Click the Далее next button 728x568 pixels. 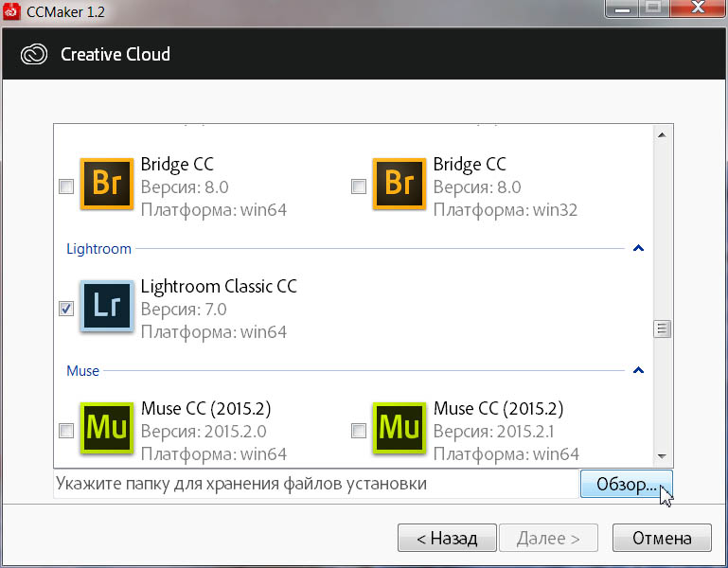tap(548, 538)
